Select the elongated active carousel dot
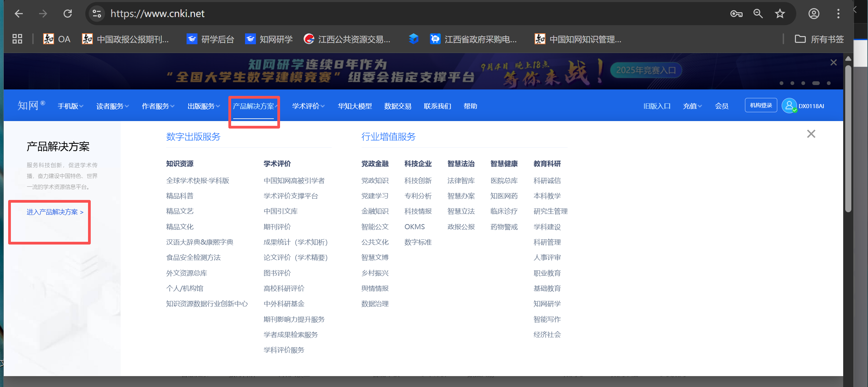The width and height of the screenshot is (868, 387). [x=816, y=83]
